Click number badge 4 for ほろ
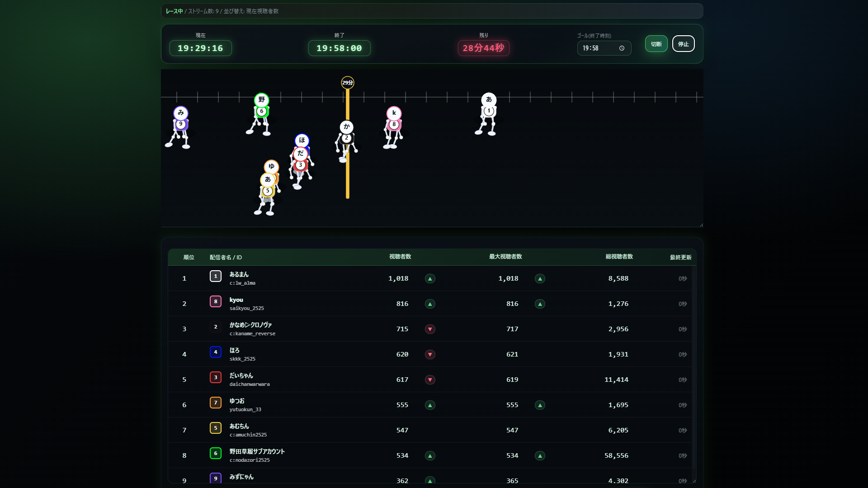The image size is (868, 488). 216,352
